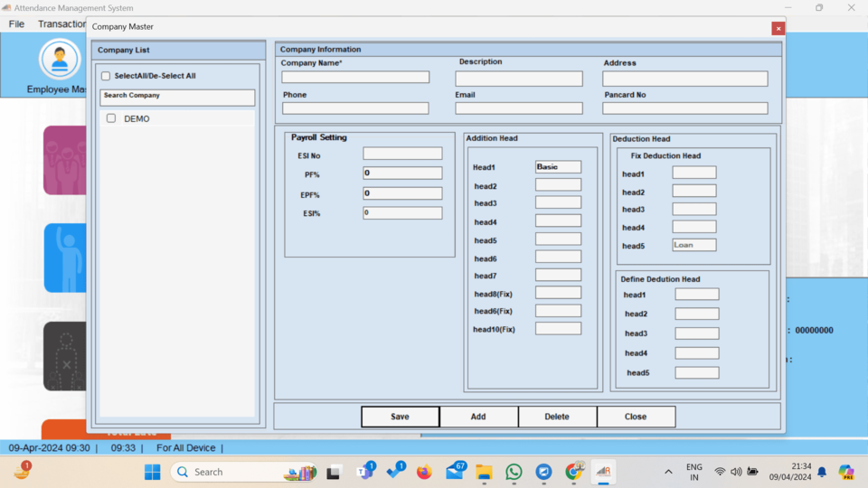Click the ESI% input field
Screen dimensions: 868x488
(402, 213)
